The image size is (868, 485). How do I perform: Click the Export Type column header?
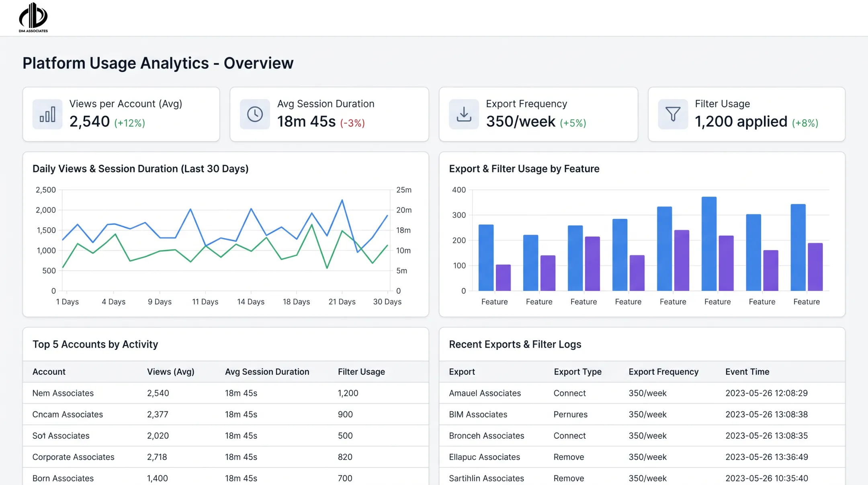click(x=577, y=372)
